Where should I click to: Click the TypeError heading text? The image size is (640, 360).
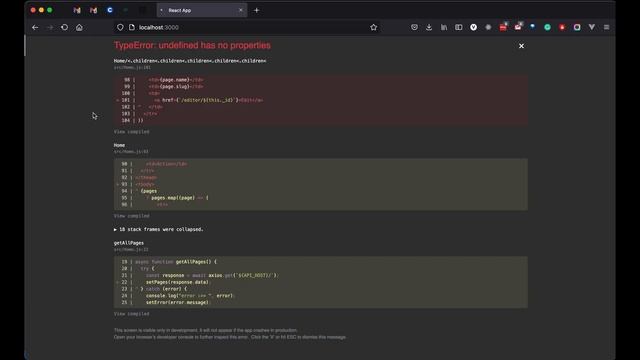tap(192, 45)
